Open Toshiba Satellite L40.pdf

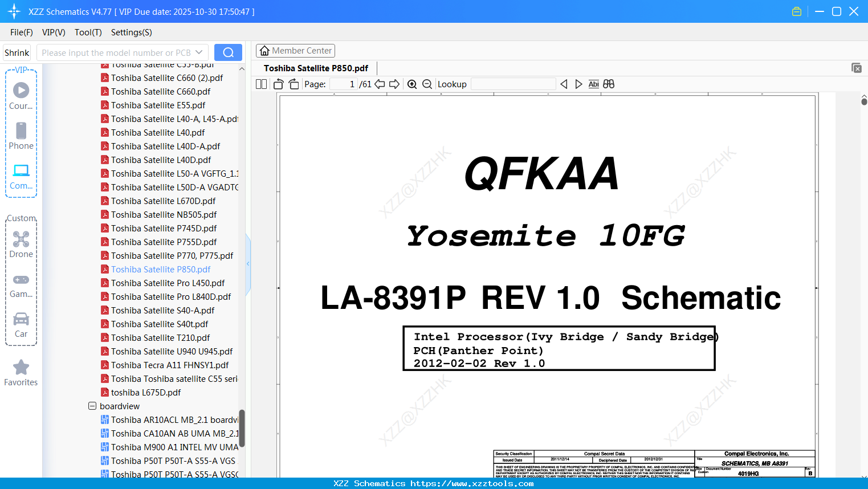tap(158, 133)
